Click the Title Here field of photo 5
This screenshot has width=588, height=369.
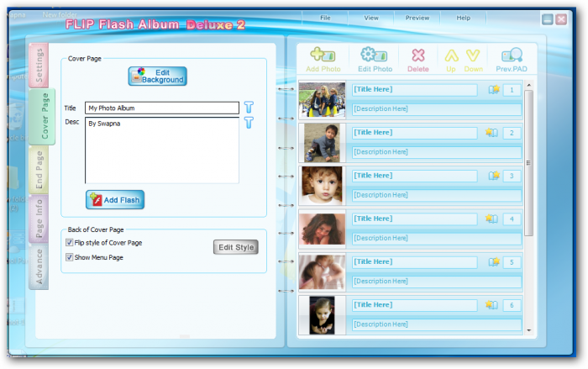click(x=414, y=262)
